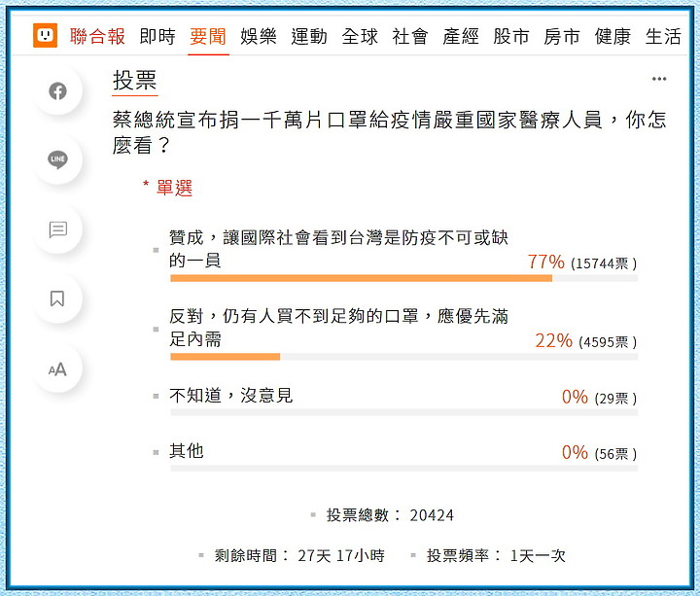Go to the 即時 tab
The width and height of the screenshot is (700, 596).
[x=157, y=37]
